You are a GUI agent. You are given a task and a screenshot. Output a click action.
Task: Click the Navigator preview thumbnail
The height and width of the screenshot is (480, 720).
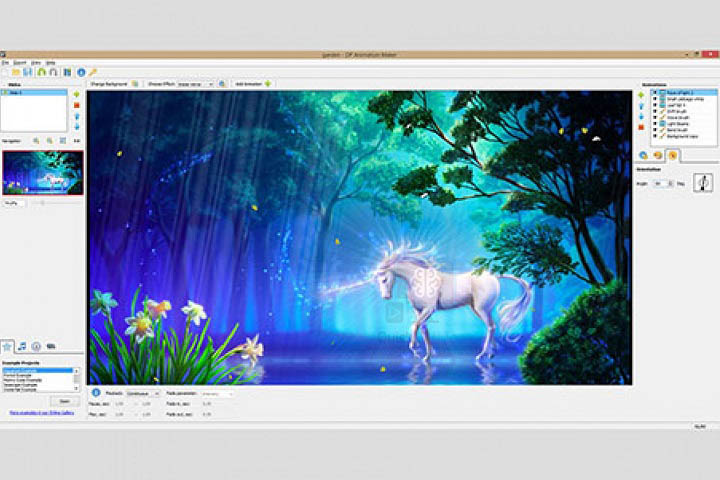pos(43,173)
